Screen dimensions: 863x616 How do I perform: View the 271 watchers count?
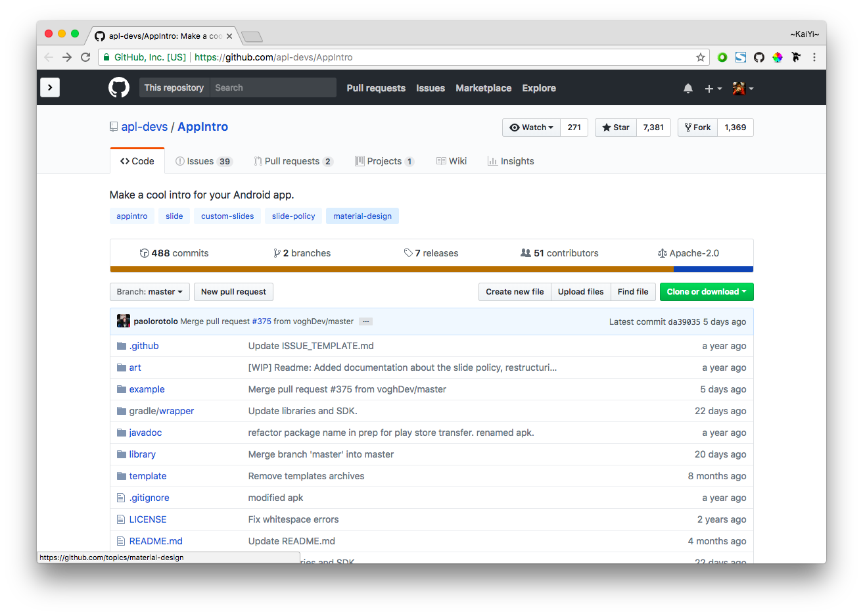point(574,128)
